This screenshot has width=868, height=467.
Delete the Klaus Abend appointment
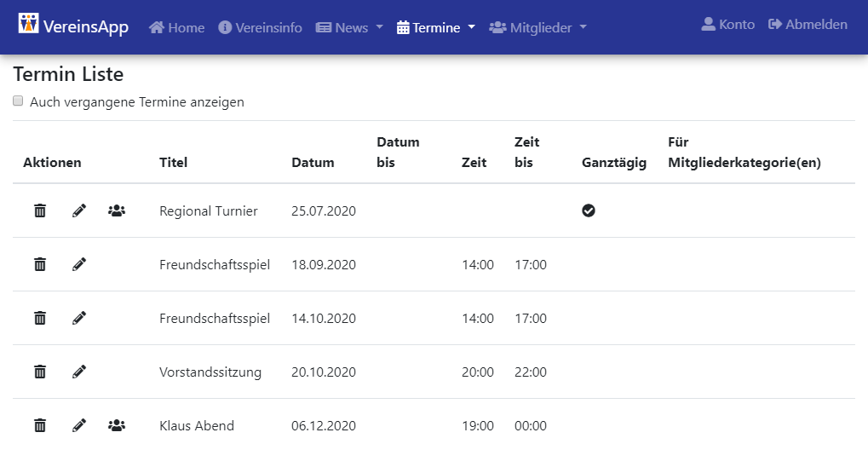pos(40,425)
